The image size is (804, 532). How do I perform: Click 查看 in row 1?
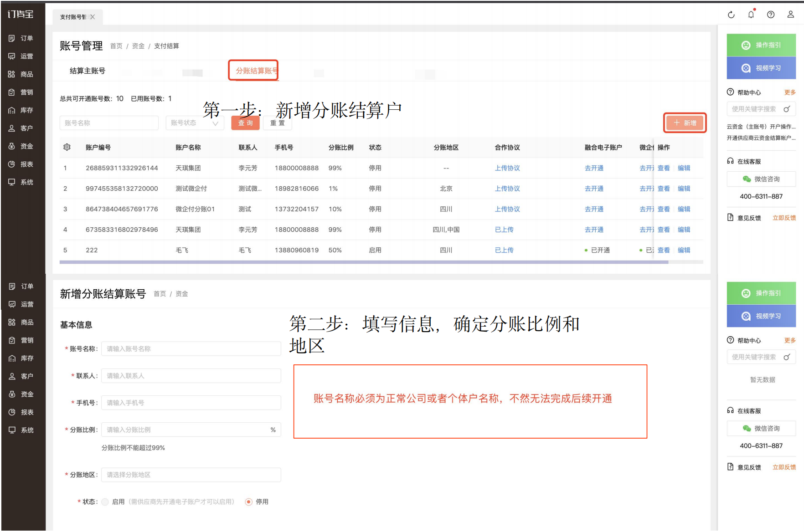point(664,168)
